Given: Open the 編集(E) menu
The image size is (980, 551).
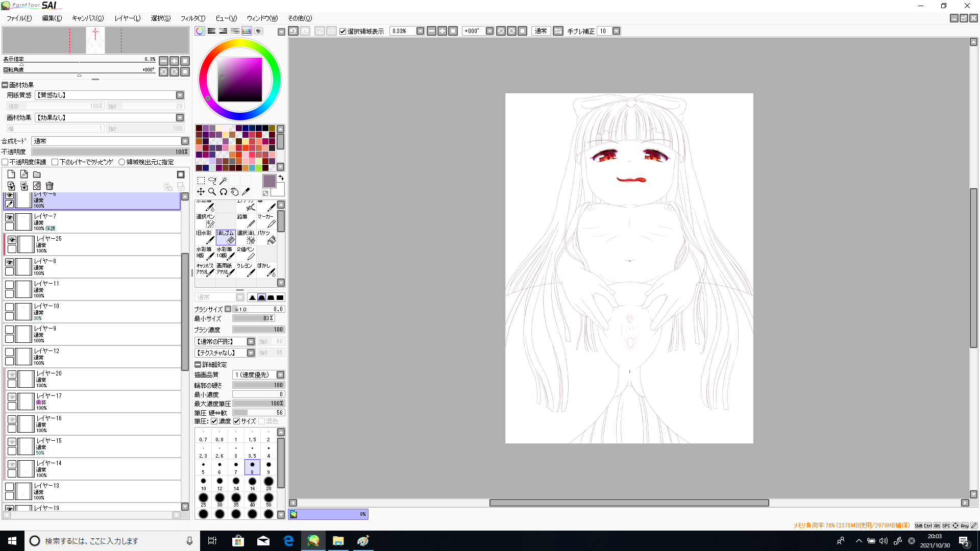Looking at the screenshot, I should 52,18.
